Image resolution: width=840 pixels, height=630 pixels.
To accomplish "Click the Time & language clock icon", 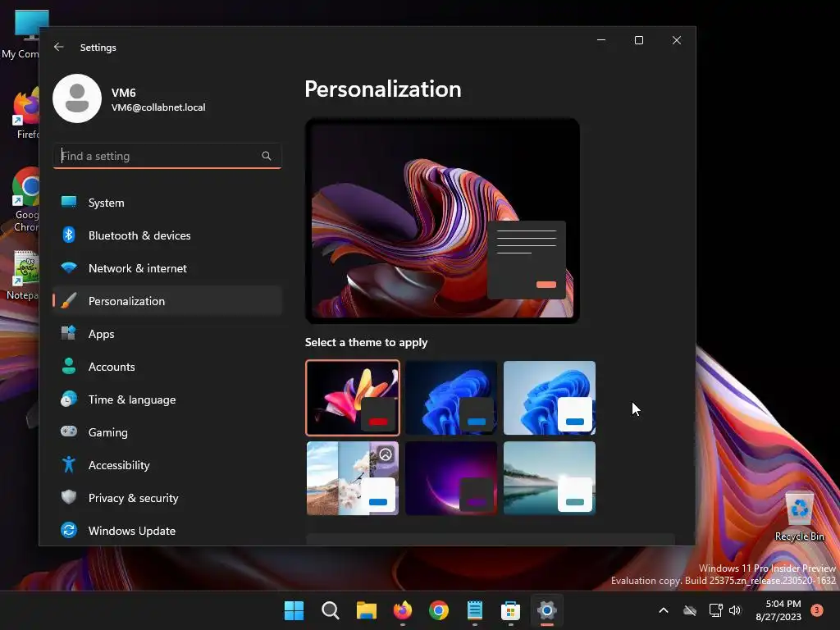I will [x=69, y=399].
